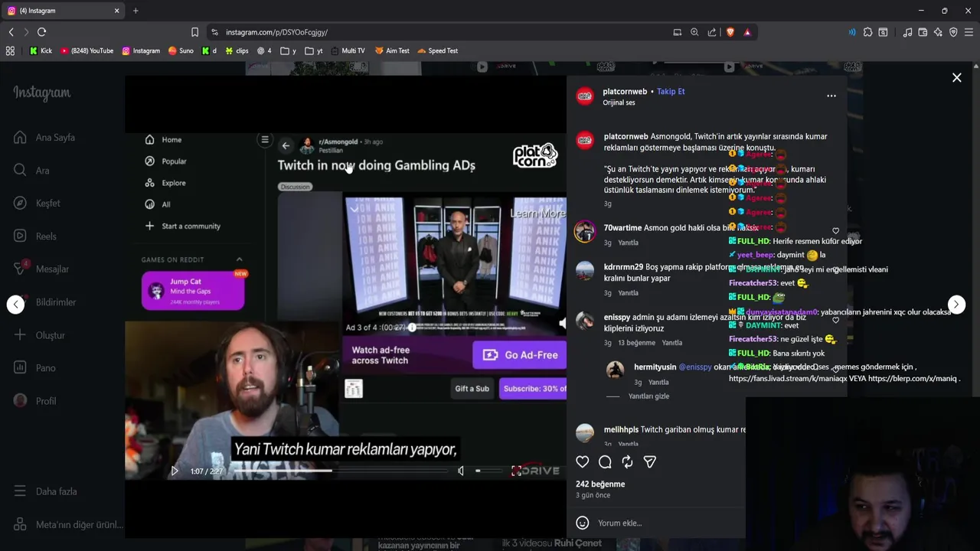Screen dimensions: 980x551
Task: Open platcornweb profile from post header
Action: coord(625,92)
